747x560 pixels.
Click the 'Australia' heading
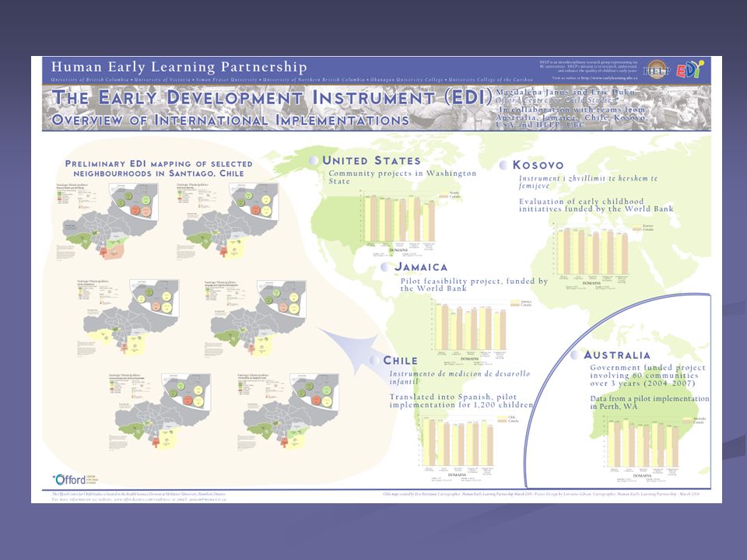click(617, 355)
